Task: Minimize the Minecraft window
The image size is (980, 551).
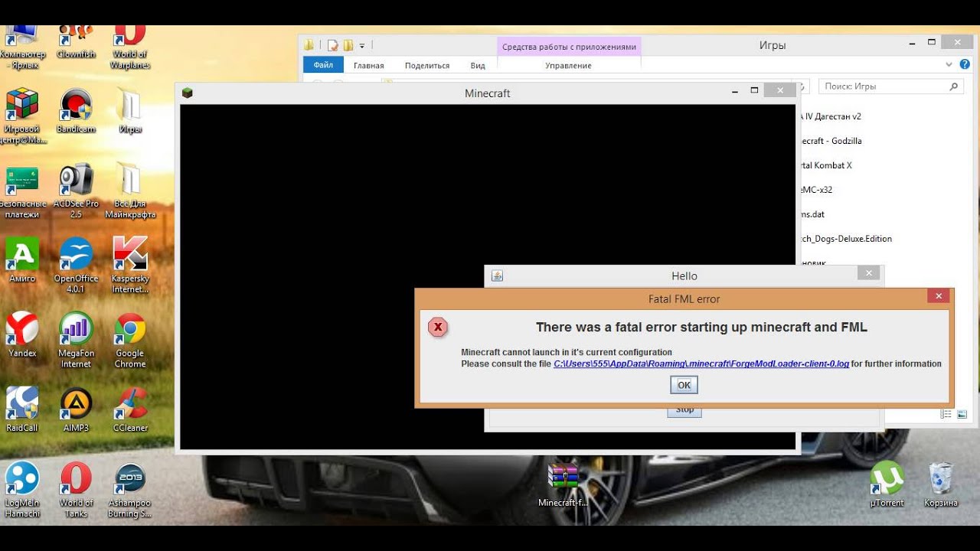Action: 735,90
